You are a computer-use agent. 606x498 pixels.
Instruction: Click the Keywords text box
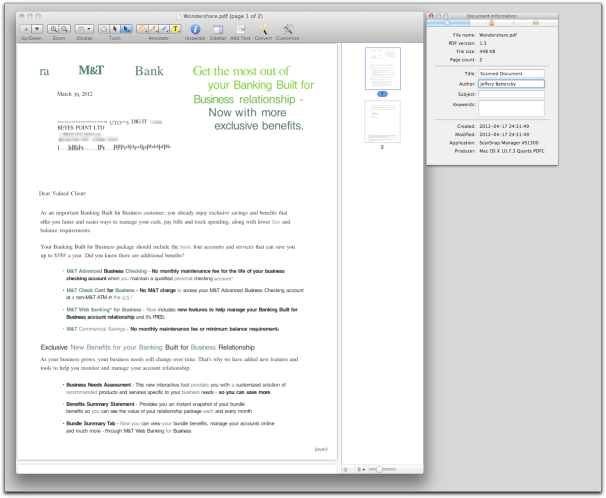click(x=511, y=108)
